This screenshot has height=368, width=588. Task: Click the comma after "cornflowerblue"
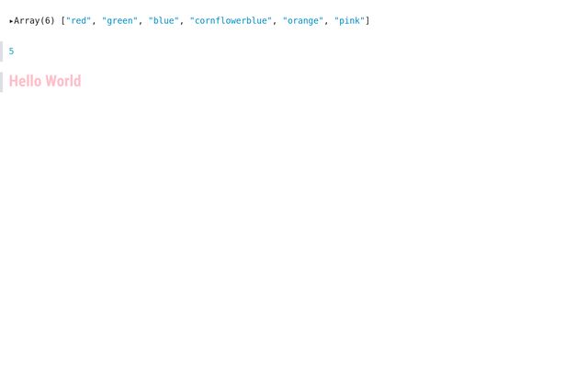pos(275,22)
